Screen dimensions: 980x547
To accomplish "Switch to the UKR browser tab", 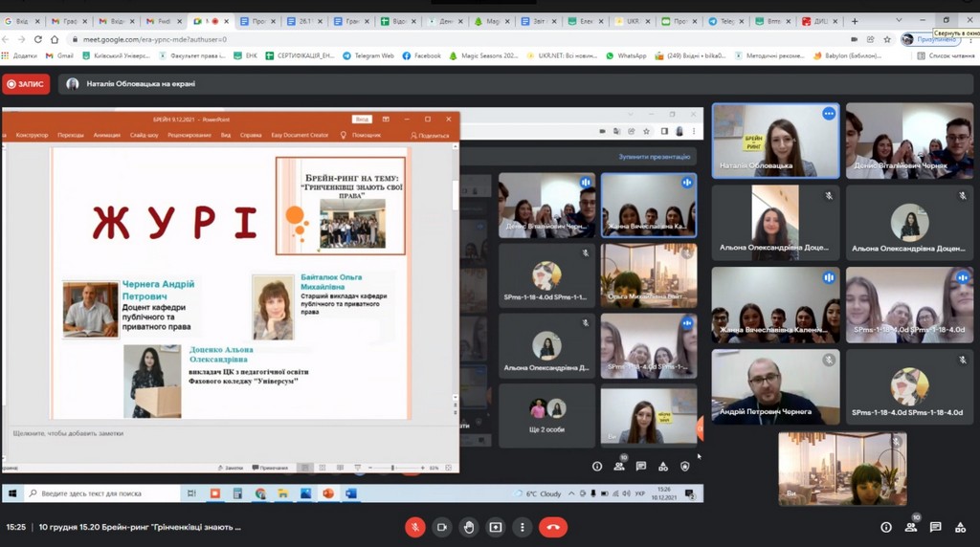I will click(632, 21).
